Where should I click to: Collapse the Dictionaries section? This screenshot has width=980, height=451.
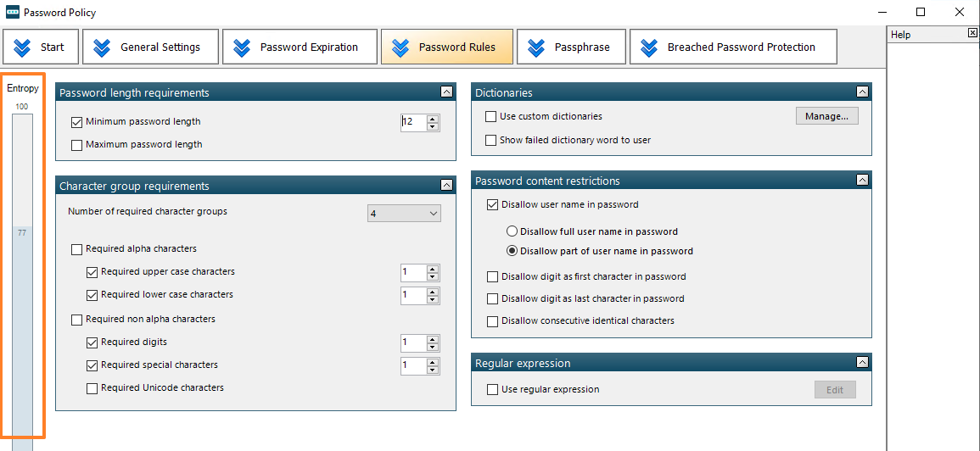(862, 92)
